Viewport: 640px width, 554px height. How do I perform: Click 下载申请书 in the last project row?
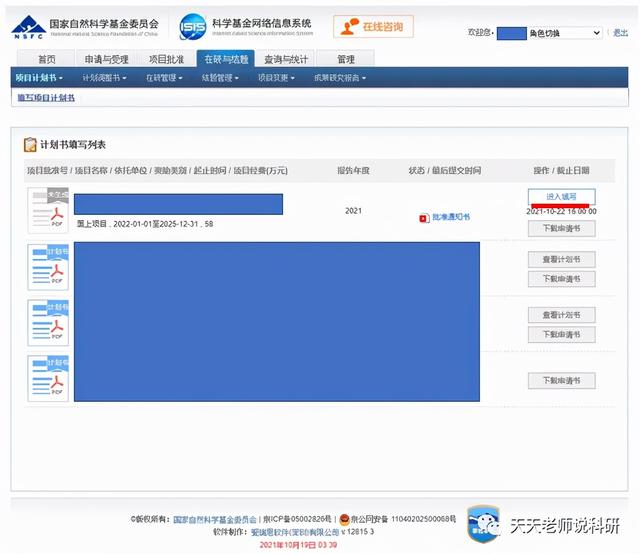(561, 381)
